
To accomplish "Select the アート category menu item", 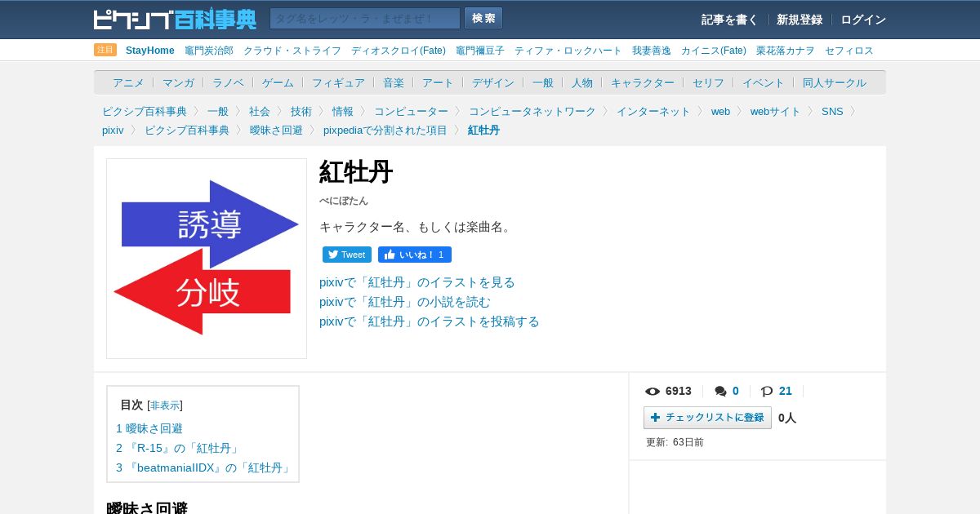I will click(x=438, y=82).
